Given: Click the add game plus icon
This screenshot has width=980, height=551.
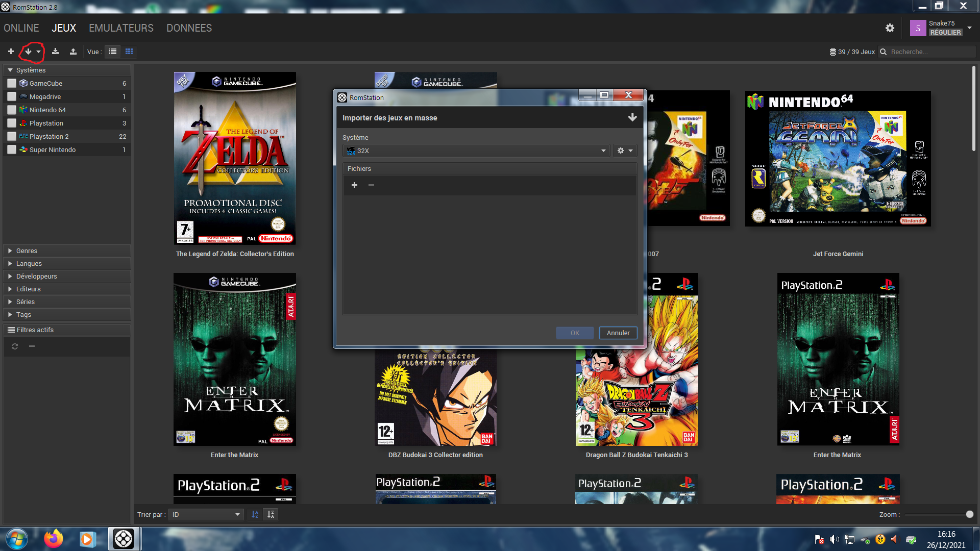Looking at the screenshot, I should (x=11, y=52).
